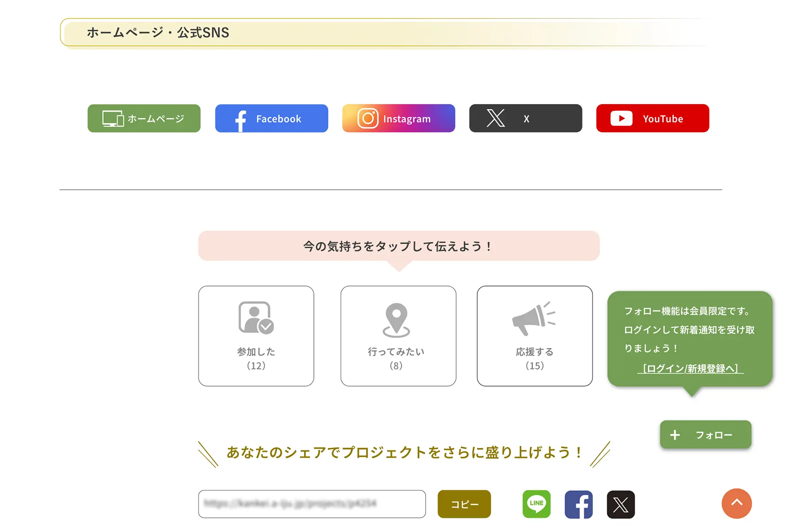The width and height of the screenshot is (798, 532).
Task: Click the Instagram camera logo icon
Action: (368, 118)
